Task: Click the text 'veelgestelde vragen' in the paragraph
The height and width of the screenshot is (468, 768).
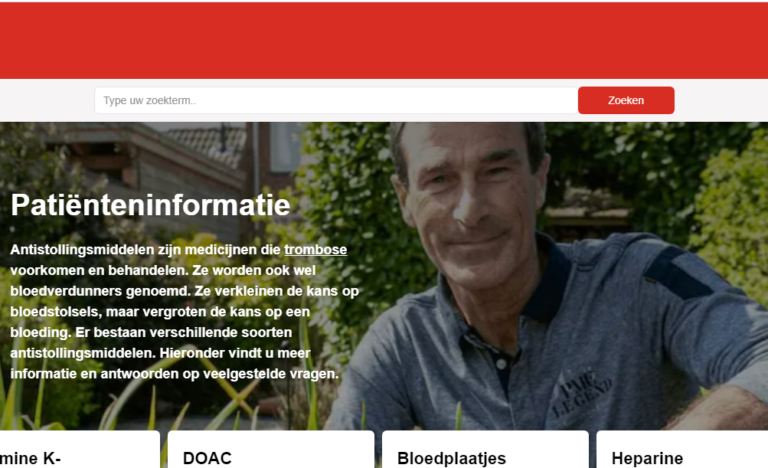Action: click(x=270, y=374)
